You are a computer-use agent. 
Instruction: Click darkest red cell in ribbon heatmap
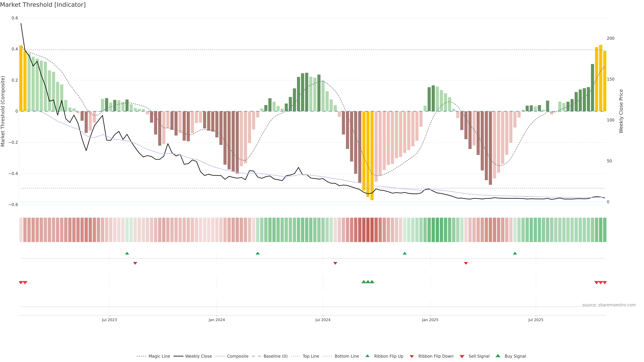click(x=372, y=230)
